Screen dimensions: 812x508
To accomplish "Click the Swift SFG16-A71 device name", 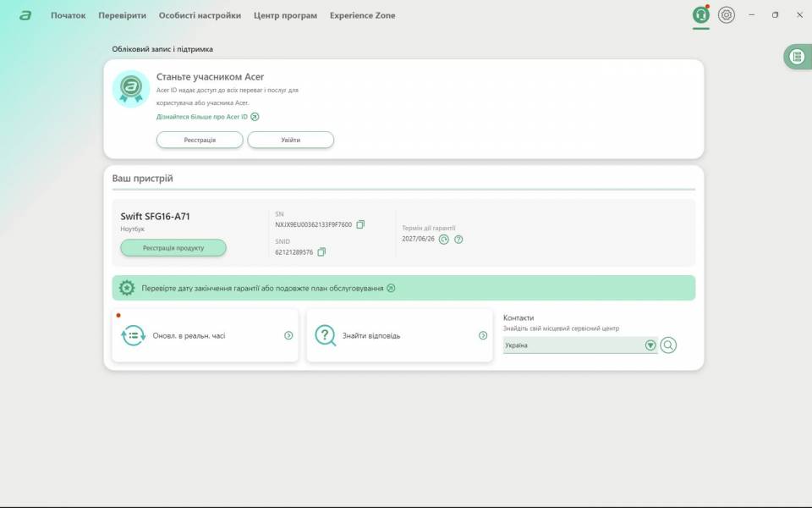I will click(x=156, y=216).
